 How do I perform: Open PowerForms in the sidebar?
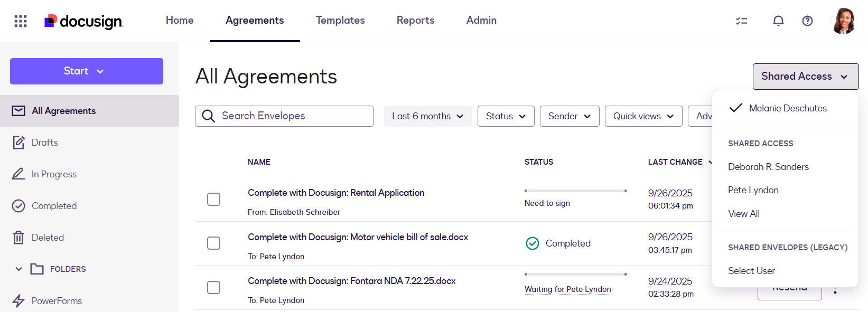57,301
